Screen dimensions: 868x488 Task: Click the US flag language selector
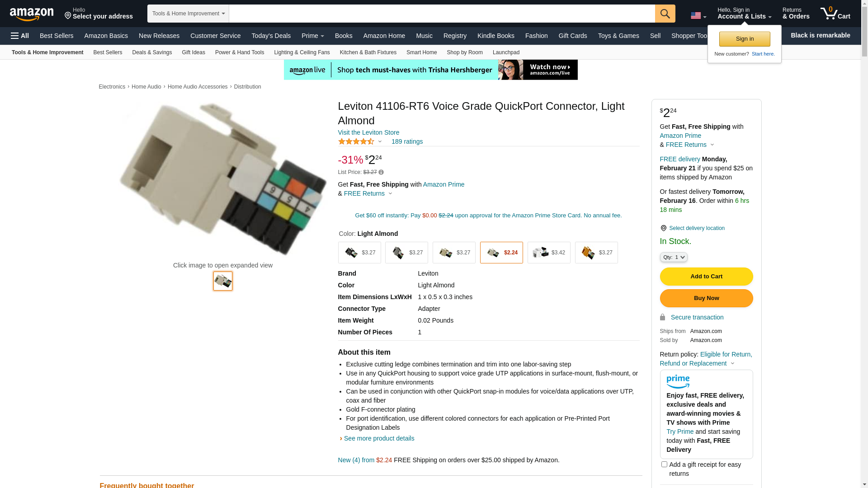pyautogui.click(x=698, y=16)
